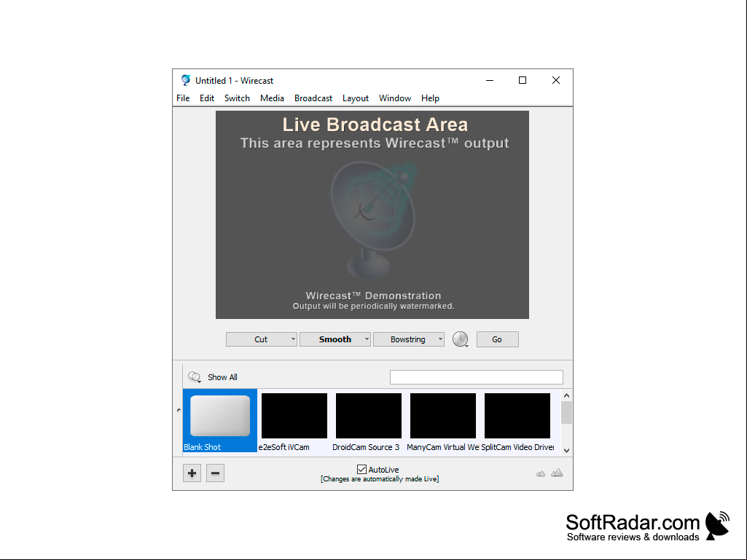747x560 pixels.
Task: Open the transition speed clock icon
Action: [460, 339]
